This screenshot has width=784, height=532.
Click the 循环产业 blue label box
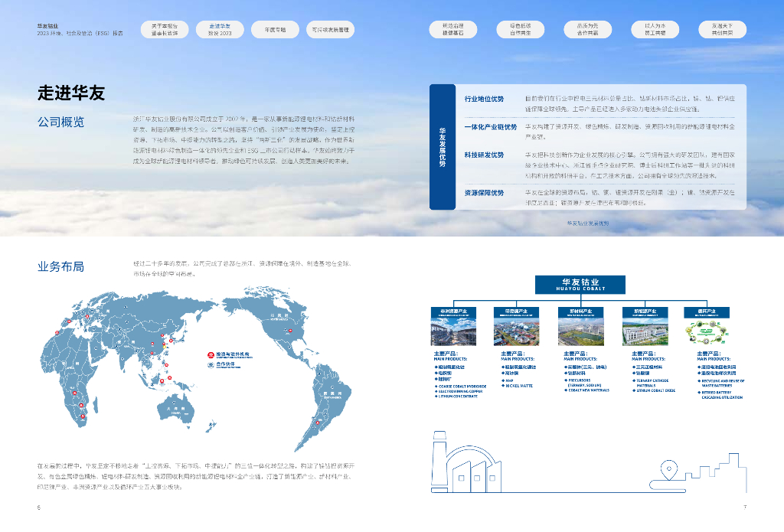707,312
